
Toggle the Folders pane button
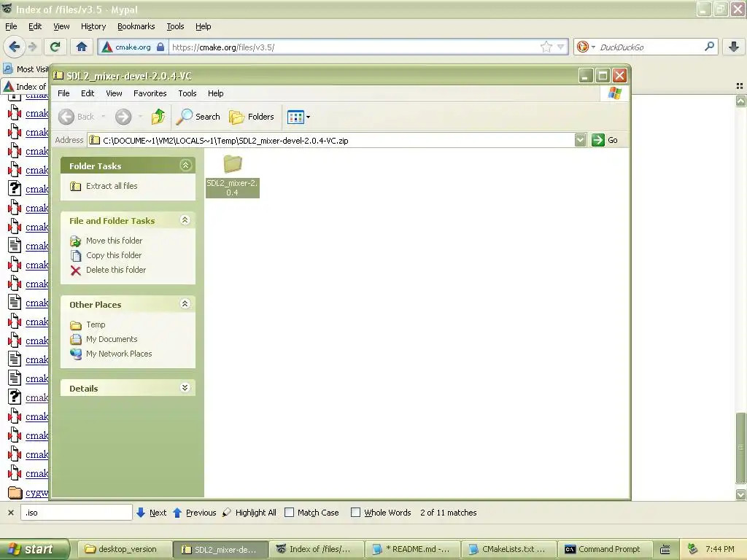point(252,117)
